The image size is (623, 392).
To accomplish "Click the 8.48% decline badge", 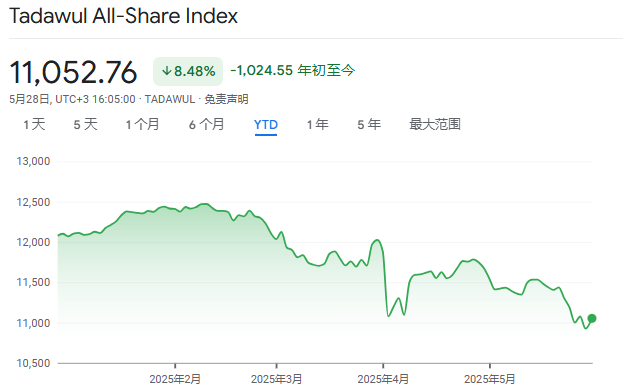I will [x=188, y=71].
